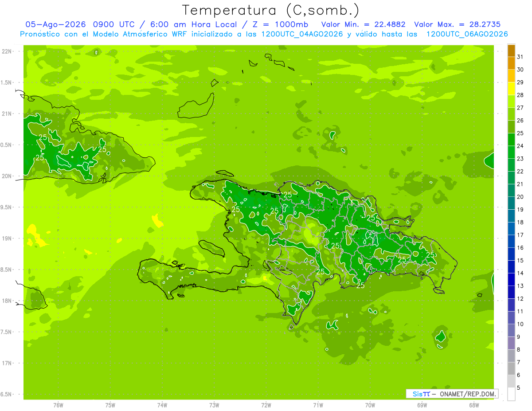
Task: Click the 20N latitude axis label
Action: [x=7, y=176]
